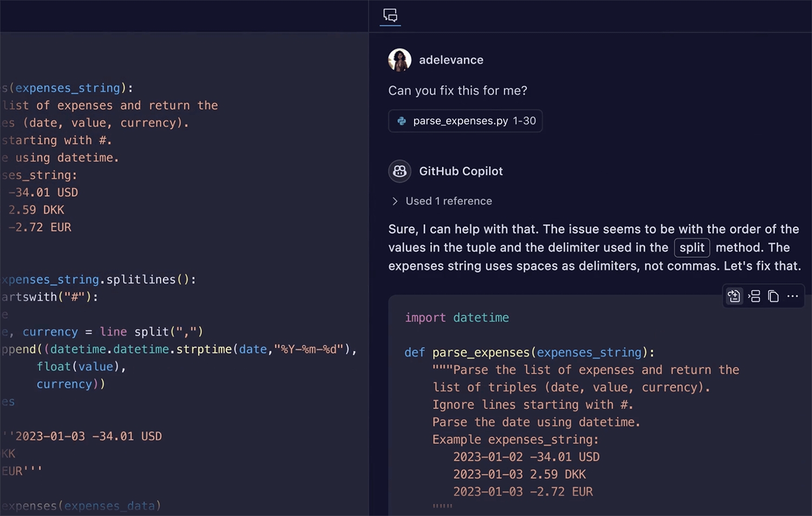Click the 'starting with #.' editor line
The width and height of the screenshot is (812, 516).
pos(56,140)
